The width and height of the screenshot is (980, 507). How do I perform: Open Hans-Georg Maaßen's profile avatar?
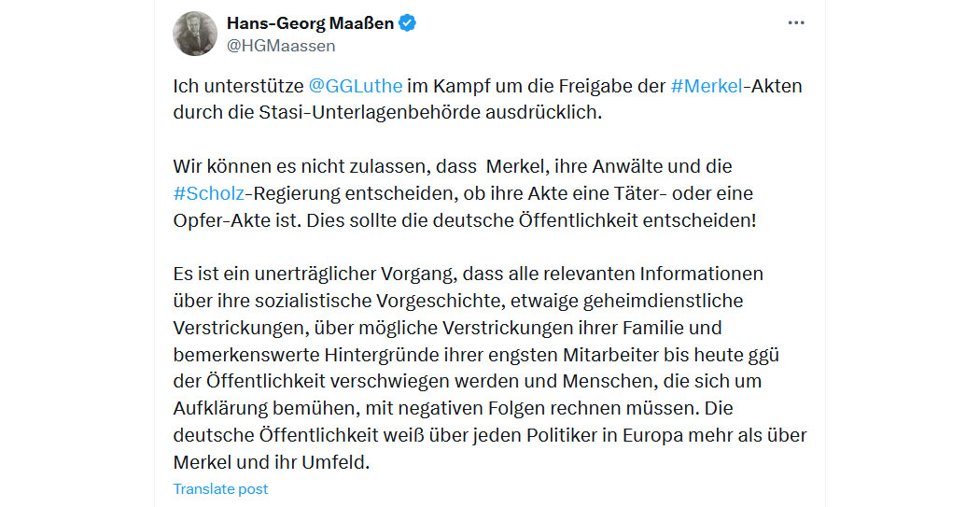click(195, 34)
